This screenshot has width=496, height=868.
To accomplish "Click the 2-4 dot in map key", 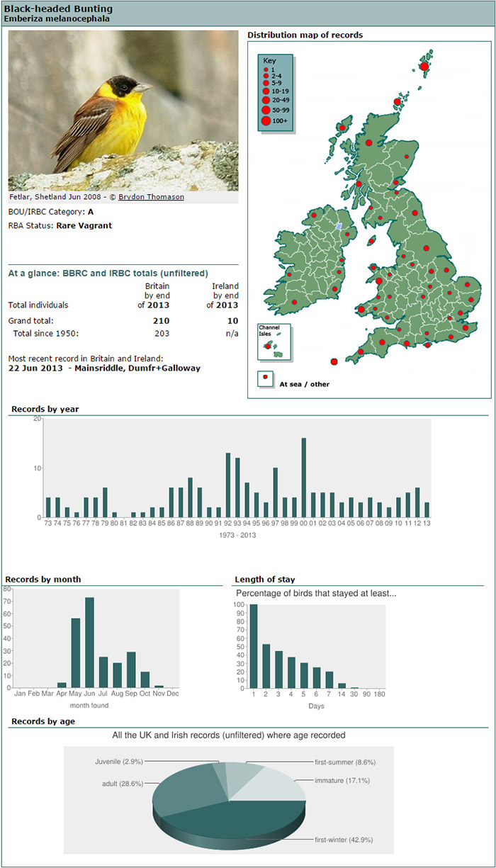I will point(266,76).
